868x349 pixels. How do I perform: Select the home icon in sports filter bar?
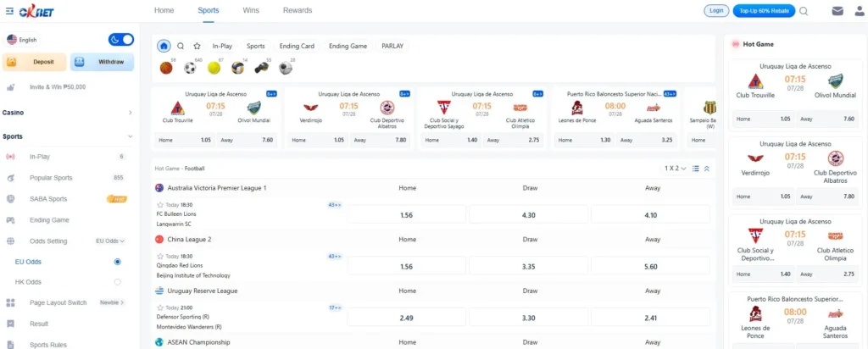click(x=164, y=46)
